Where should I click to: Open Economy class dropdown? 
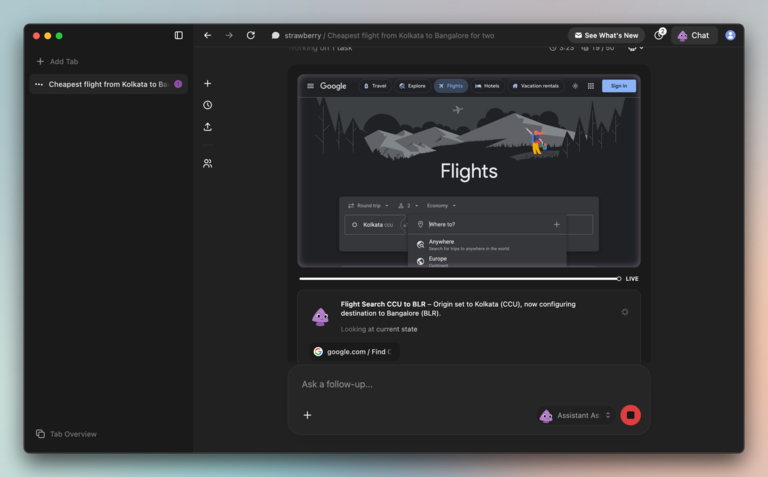(x=441, y=206)
